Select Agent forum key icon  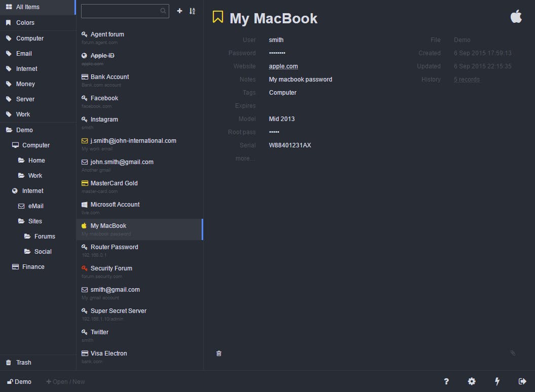(x=84, y=34)
